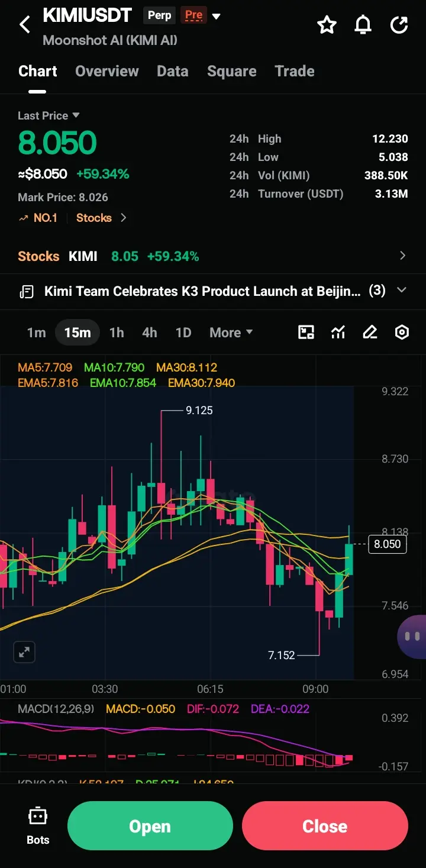Image resolution: width=426 pixels, height=868 pixels.
Task: Open chart settings hexagon icon
Action: coord(402,333)
